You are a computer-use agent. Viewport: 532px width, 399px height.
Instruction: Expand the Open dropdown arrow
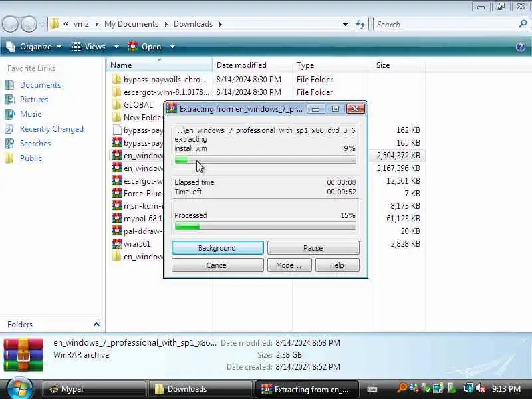[x=172, y=47]
